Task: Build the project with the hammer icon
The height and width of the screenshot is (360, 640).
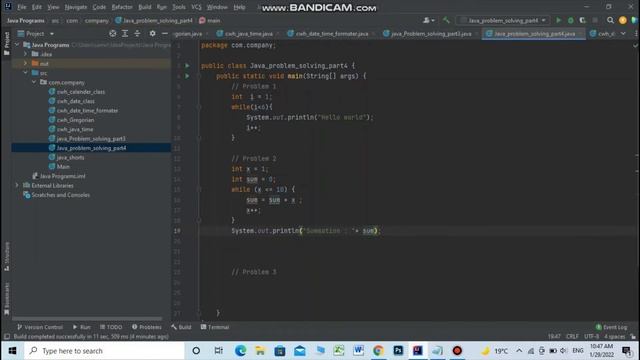Action: [x=446, y=20]
